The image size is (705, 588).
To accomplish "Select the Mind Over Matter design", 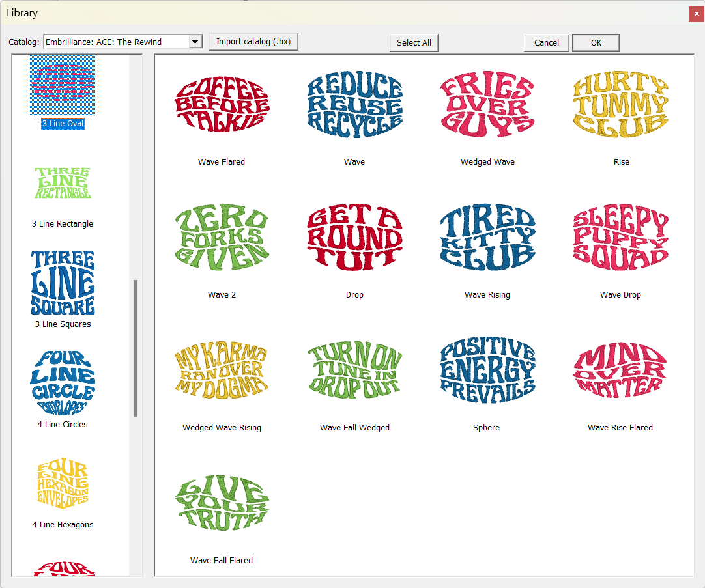I will (620, 370).
